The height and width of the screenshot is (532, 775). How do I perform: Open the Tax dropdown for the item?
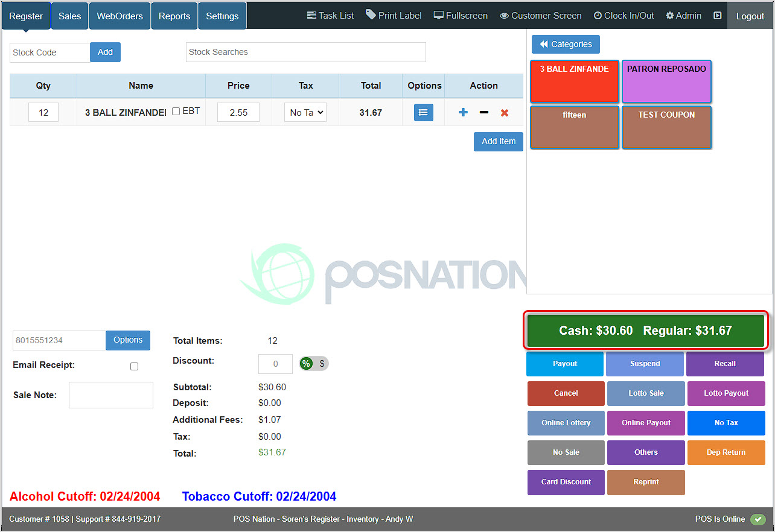(x=305, y=112)
